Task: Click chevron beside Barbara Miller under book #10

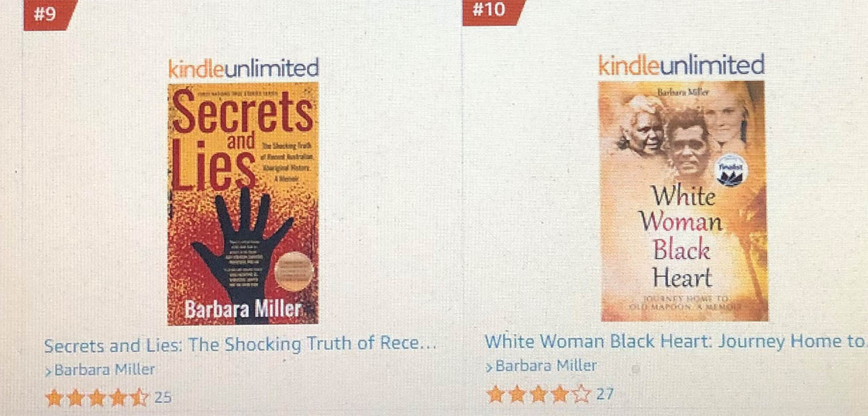Action: coord(490,367)
